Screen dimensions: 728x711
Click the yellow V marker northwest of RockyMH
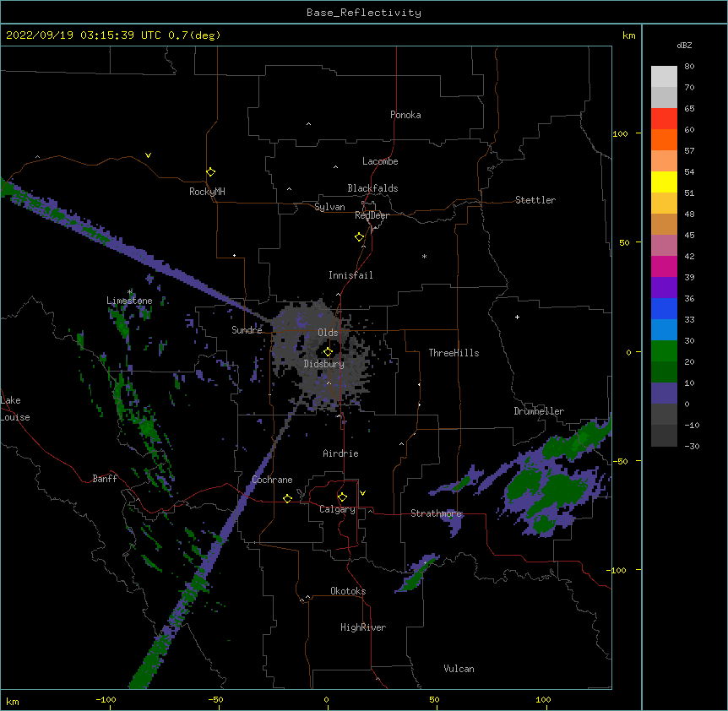pyautogui.click(x=148, y=155)
